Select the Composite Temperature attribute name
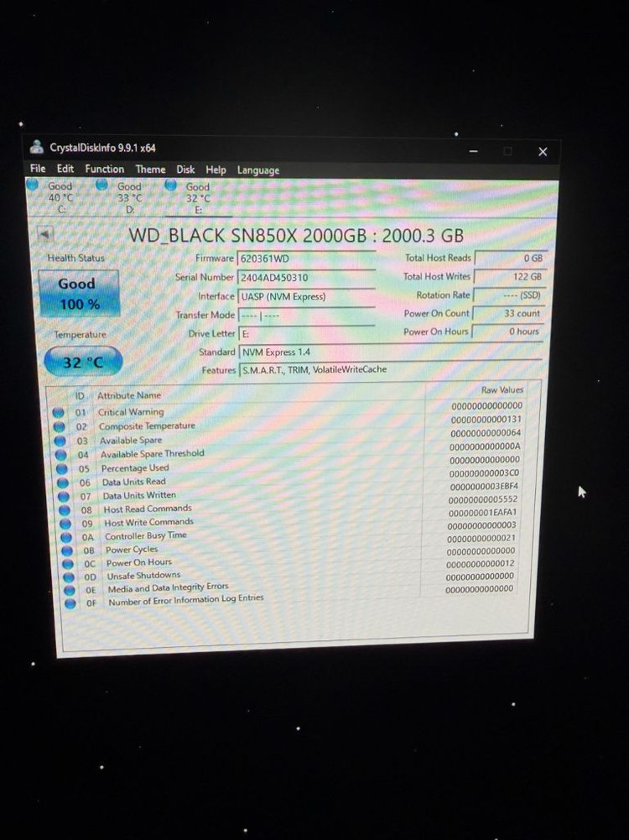The height and width of the screenshot is (840, 629). pyautogui.click(x=148, y=426)
